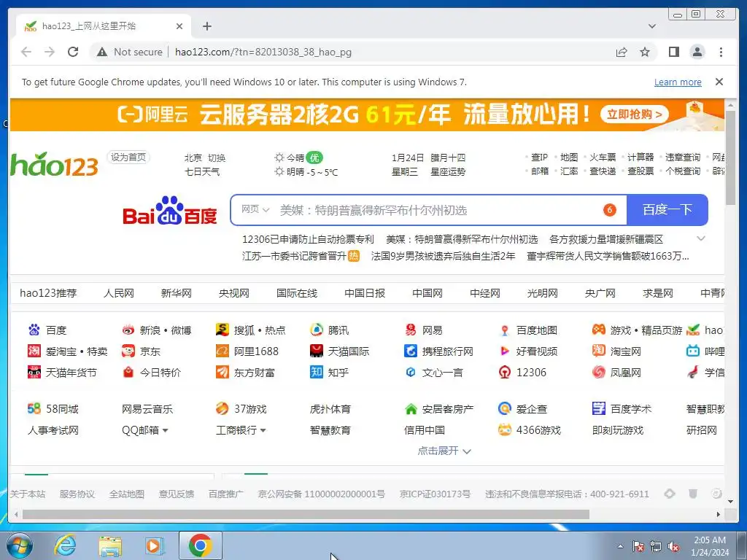Viewport: 747px width, 560px height.
Task: Go back using the browser back arrow
Action: point(26,52)
